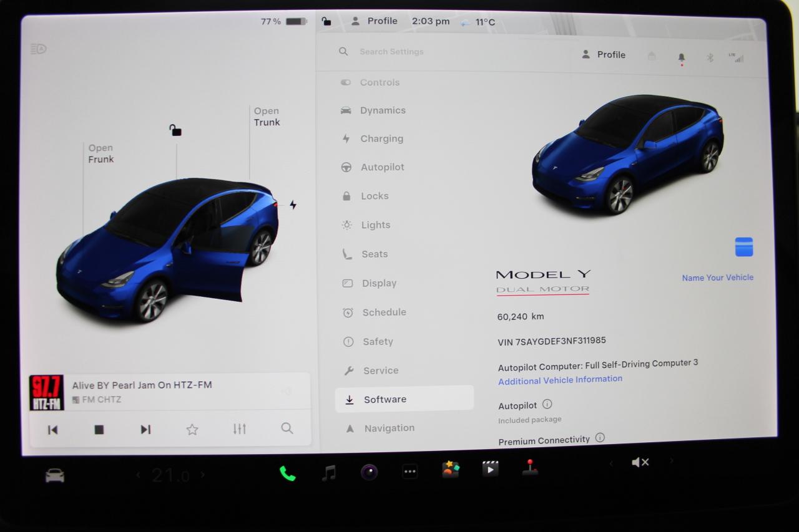Screen dimensions: 799x532
Task: Favorite the current song with the star
Action: tap(192, 429)
